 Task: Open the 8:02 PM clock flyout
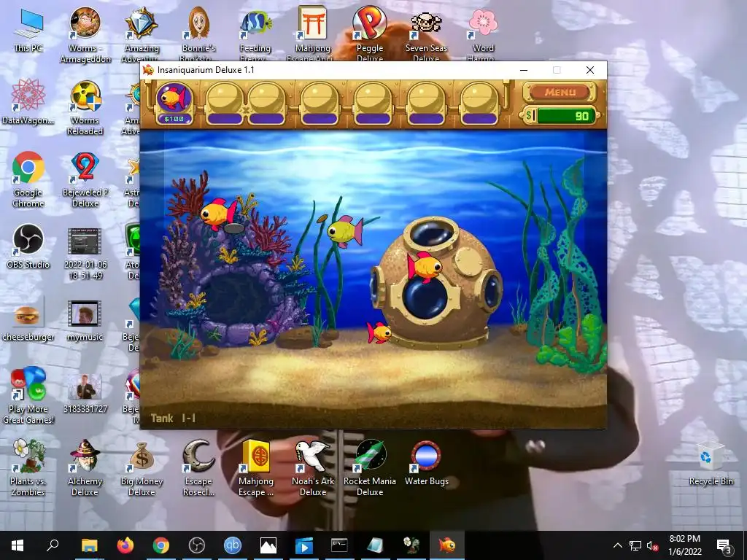click(x=684, y=545)
